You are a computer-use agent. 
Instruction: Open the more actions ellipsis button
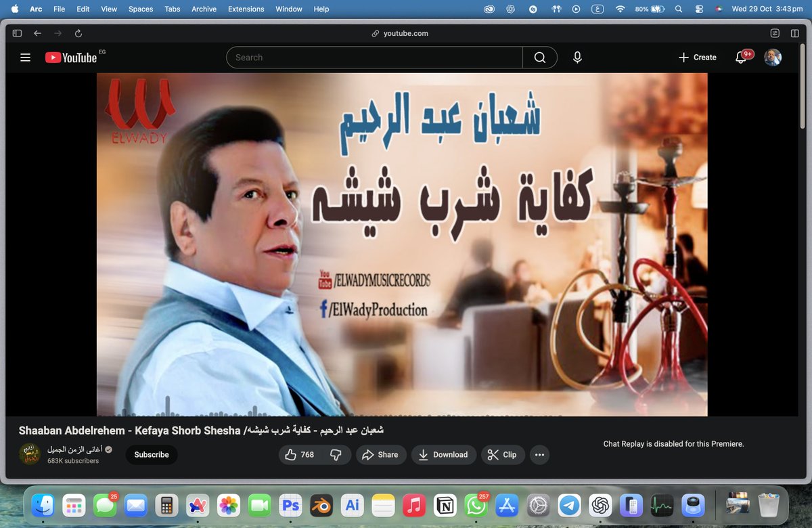click(539, 455)
